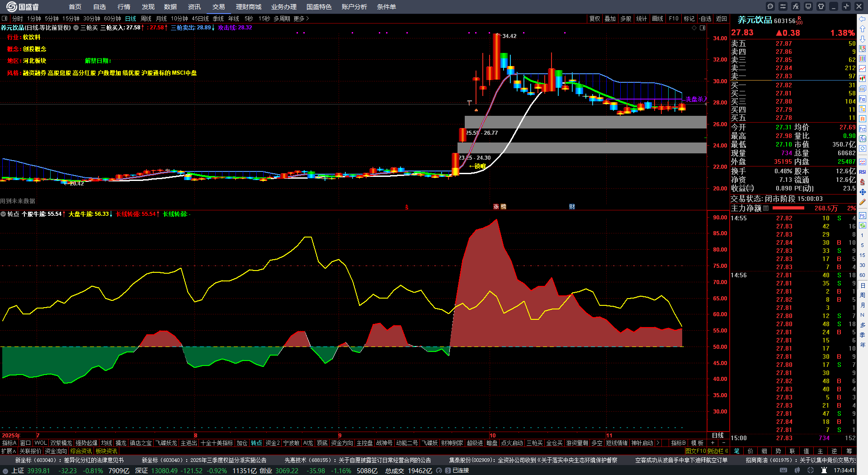Open the skin theme shirt icon
Screen dimensions: 868x475
point(821,6)
